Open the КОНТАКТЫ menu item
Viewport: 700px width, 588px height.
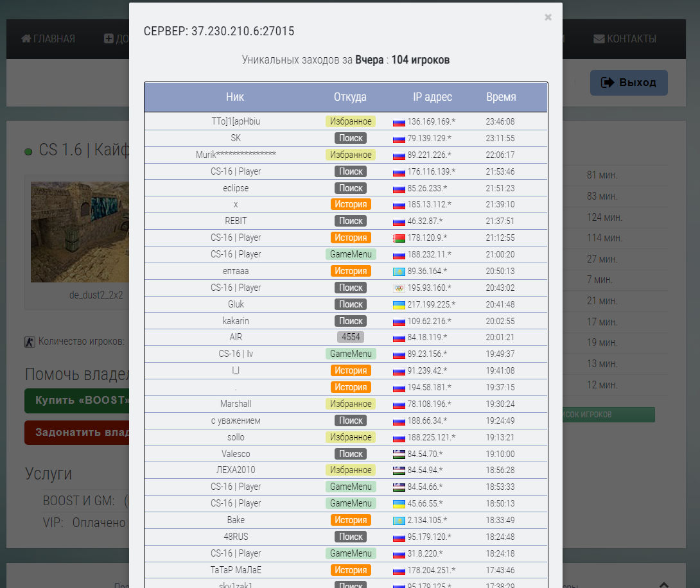point(625,39)
